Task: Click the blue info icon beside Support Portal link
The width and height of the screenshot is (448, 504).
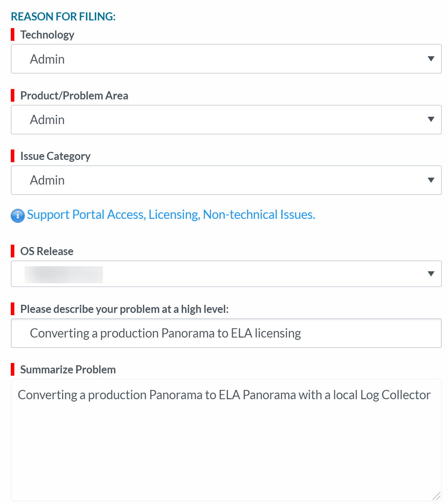Action: [x=17, y=215]
